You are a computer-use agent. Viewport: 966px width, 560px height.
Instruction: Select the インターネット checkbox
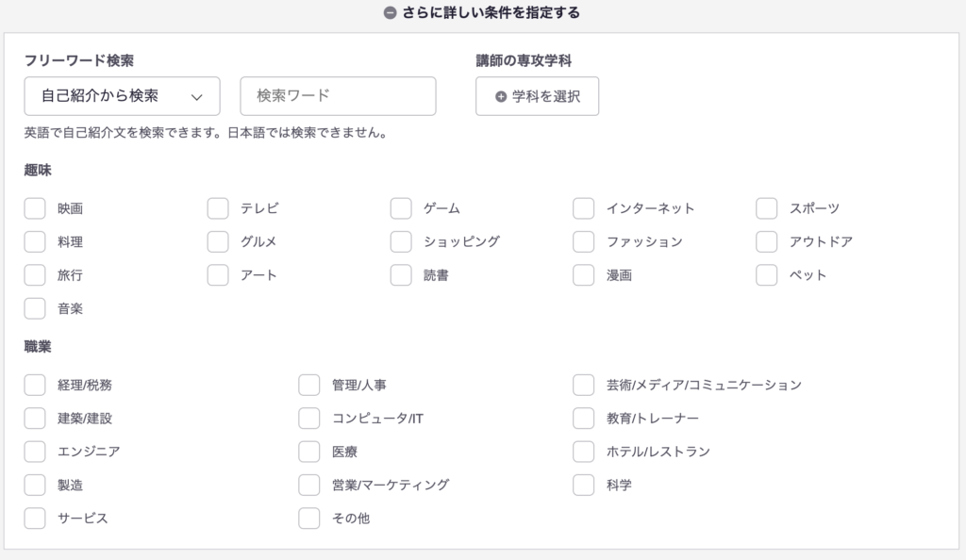click(x=584, y=208)
